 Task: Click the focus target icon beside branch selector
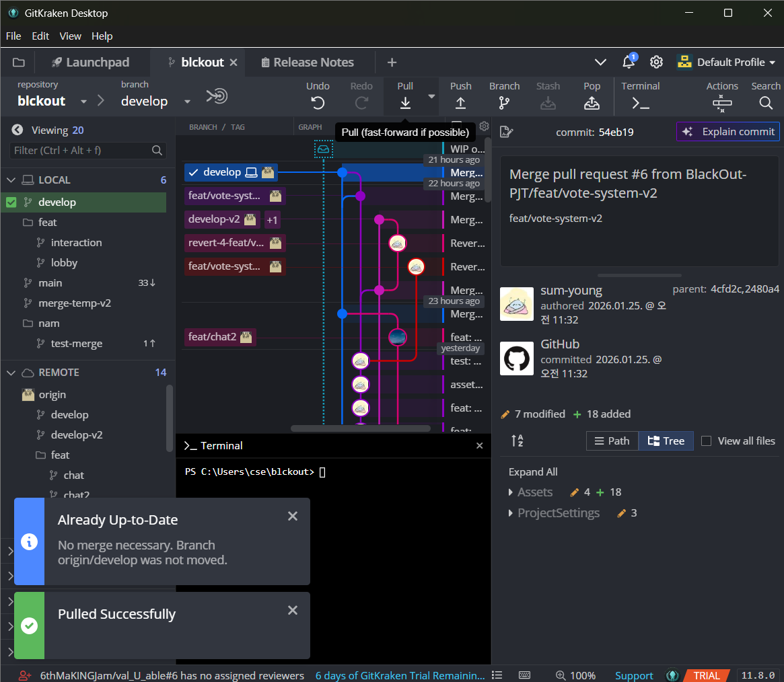coord(217,96)
